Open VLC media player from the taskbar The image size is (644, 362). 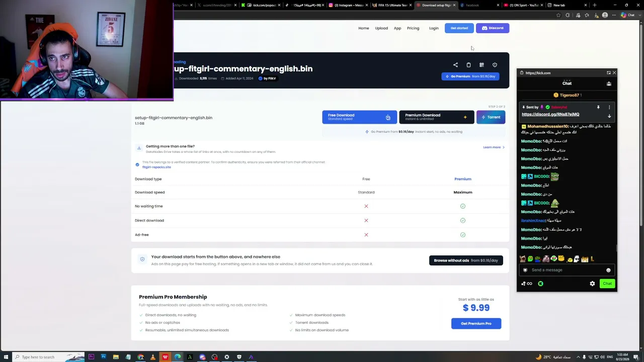153,357
